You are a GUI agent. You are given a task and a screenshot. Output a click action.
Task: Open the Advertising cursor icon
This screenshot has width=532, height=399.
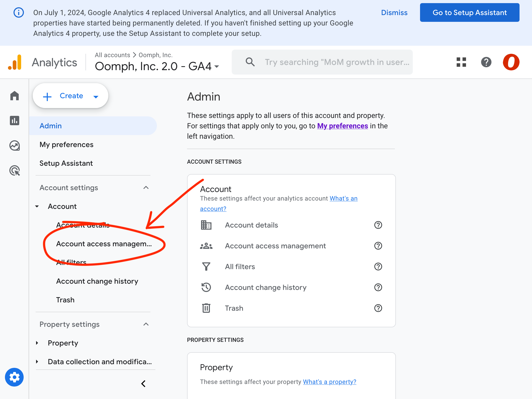(x=15, y=171)
